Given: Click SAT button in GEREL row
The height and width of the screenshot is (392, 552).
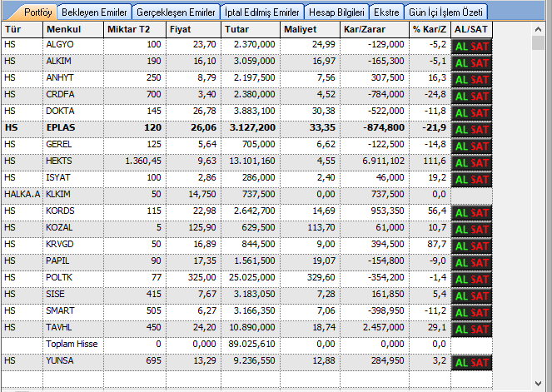Looking at the screenshot, I should [x=480, y=146].
